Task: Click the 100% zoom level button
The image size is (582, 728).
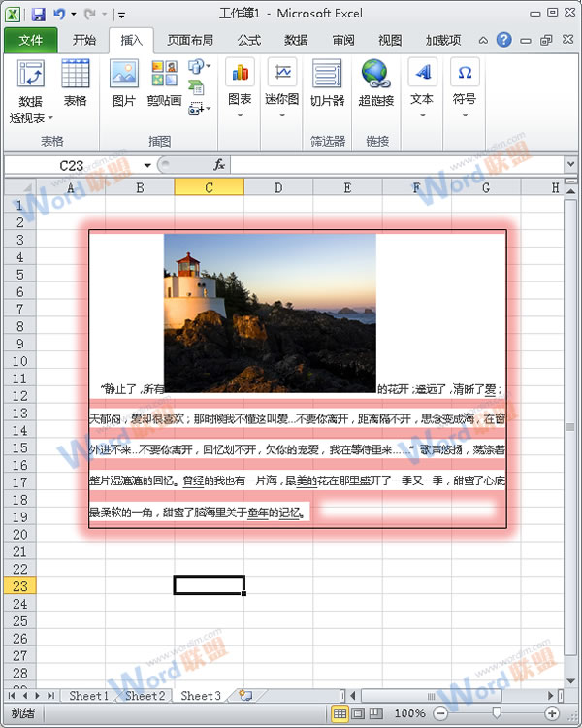Action: coord(409,713)
